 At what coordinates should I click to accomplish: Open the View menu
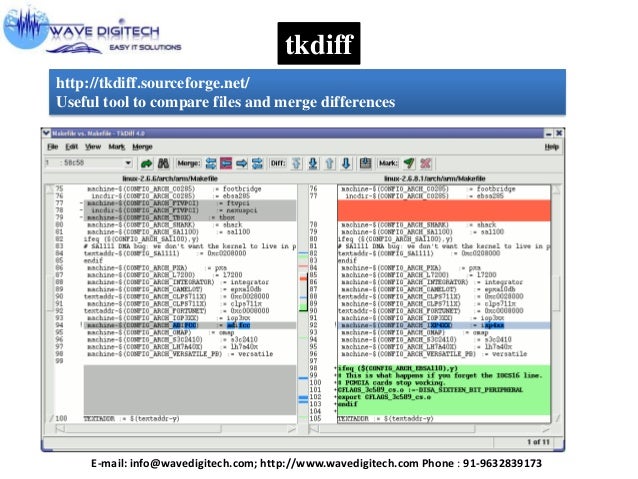coord(93,147)
